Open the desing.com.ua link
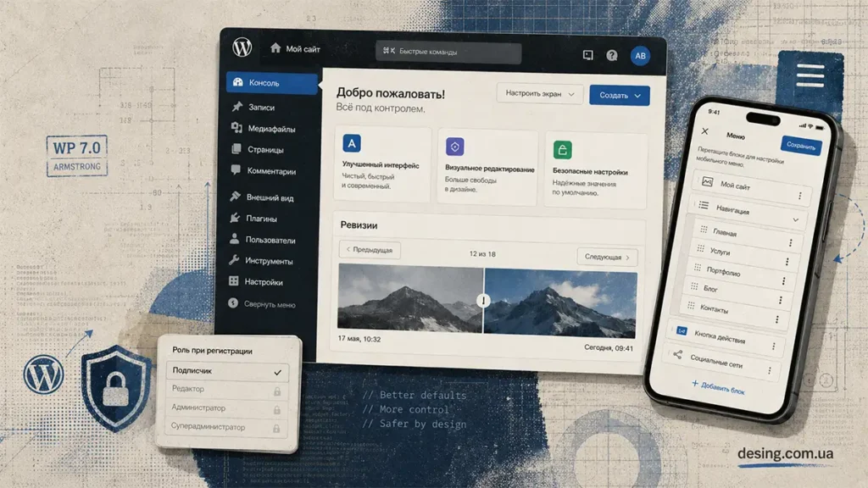868x488 pixels. click(785, 454)
